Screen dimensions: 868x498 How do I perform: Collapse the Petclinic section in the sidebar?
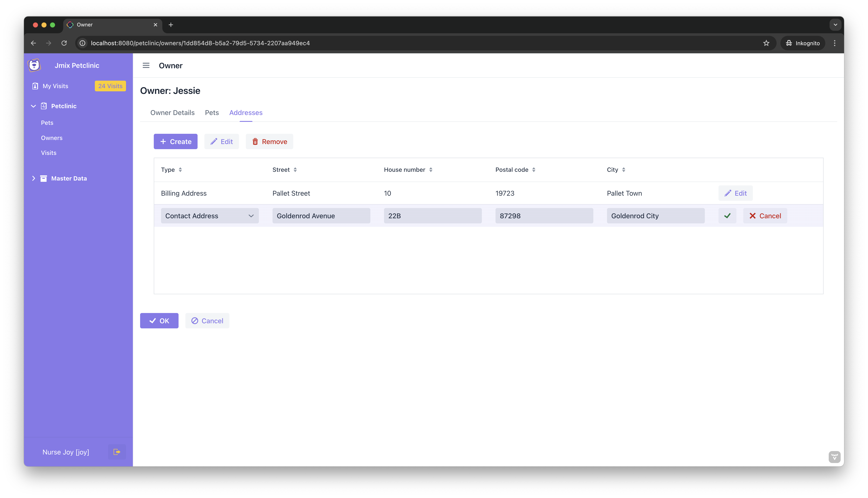click(x=33, y=106)
